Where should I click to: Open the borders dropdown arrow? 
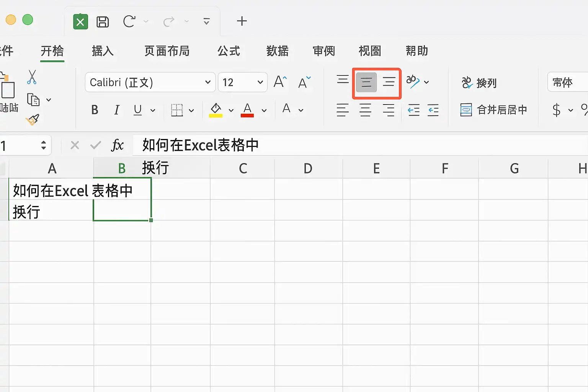tap(191, 111)
